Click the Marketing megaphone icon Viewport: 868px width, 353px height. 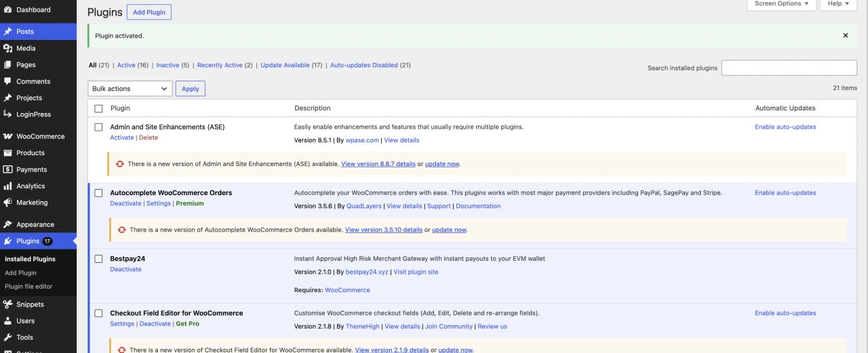click(x=7, y=202)
